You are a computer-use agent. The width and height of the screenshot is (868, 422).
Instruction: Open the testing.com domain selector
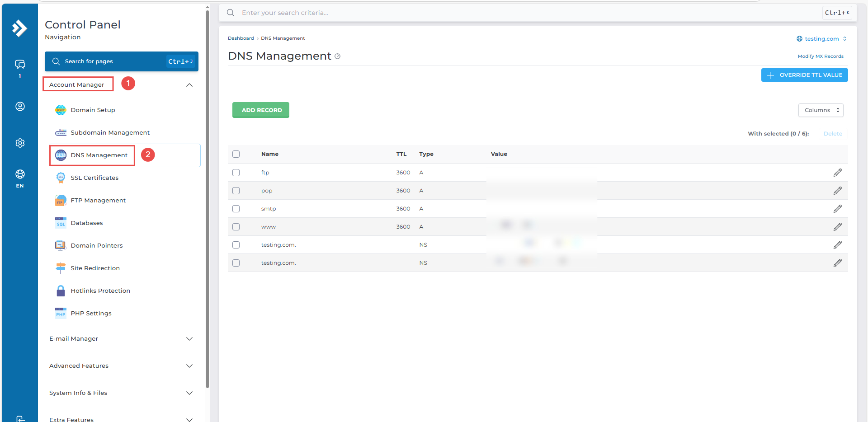(x=821, y=39)
